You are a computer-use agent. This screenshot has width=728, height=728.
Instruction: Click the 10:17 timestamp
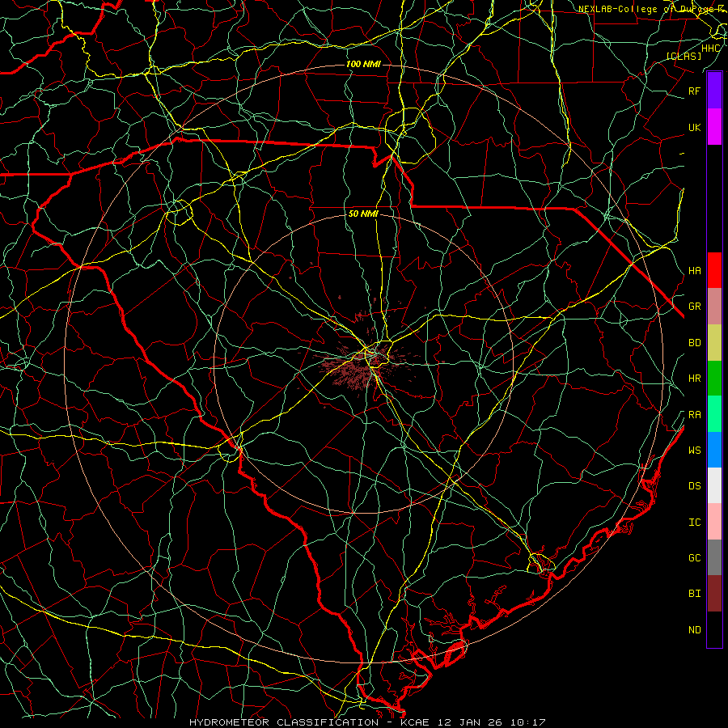coord(528,722)
